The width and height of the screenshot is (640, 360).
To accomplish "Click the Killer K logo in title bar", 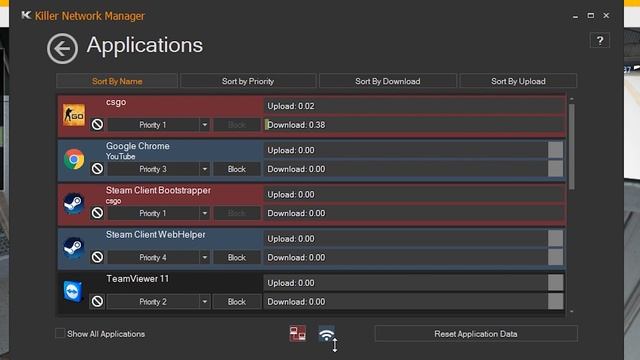I will [26, 16].
